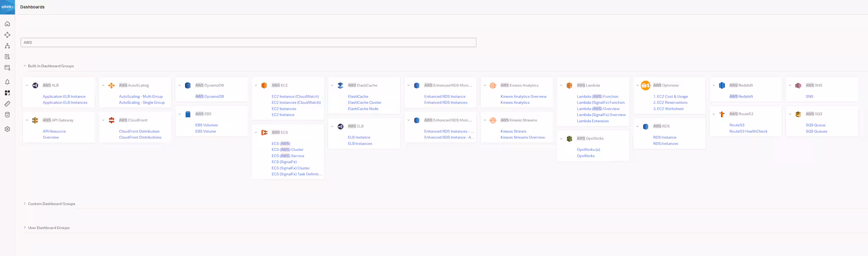The width and height of the screenshot is (868, 256).
Task: Open the Lambda Extension dashboard link
Action: point(593,121)
